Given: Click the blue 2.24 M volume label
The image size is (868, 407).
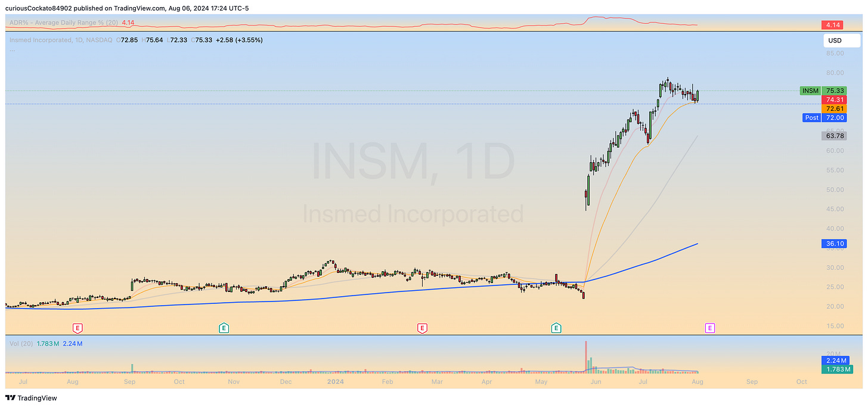Looking at the screenshot, I should point(836,360).
